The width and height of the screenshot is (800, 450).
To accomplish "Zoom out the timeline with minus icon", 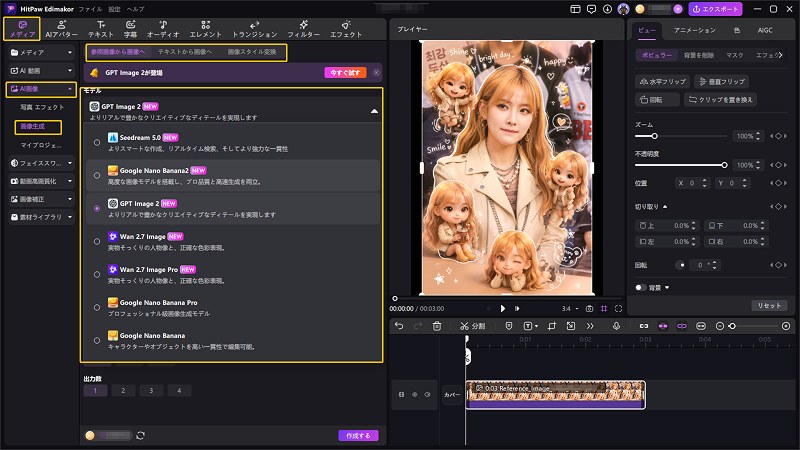I will 720,326.
